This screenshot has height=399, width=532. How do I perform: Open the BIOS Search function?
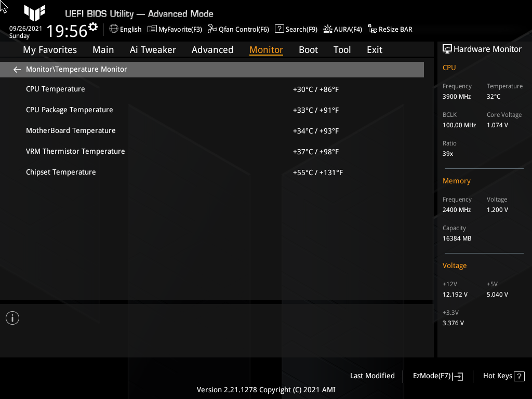tap(296, 29)
